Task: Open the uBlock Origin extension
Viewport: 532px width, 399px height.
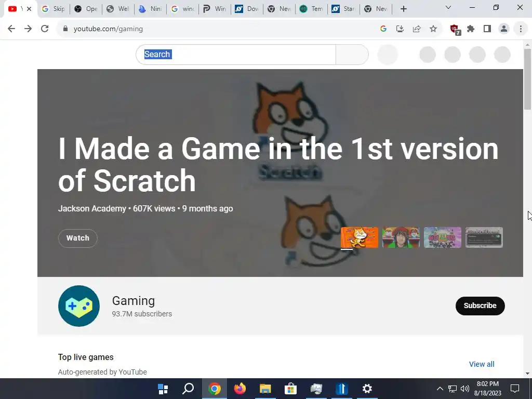Action: [x=455, y=30]
